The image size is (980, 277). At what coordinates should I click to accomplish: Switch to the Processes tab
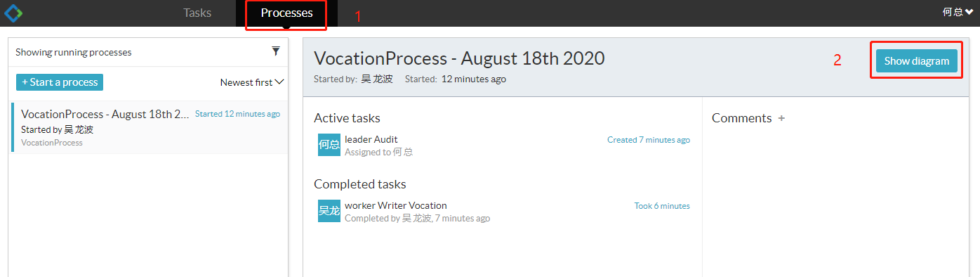pos(286,13)
